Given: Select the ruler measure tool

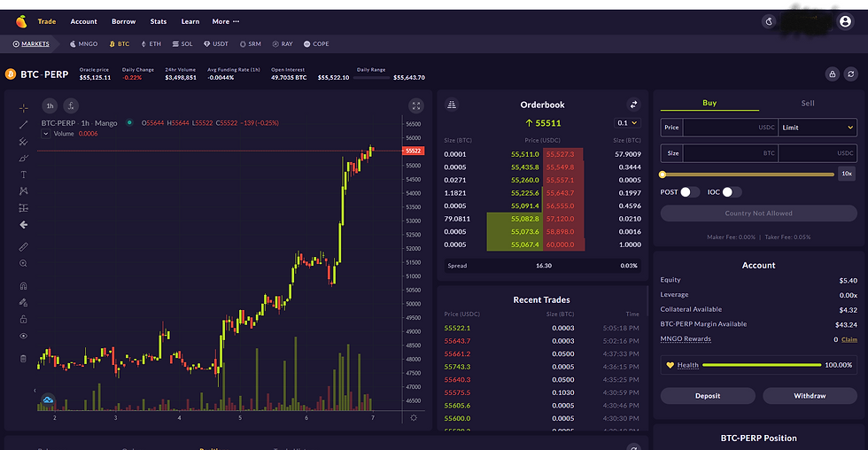Looking at the screenshot, I should click(23, 247).
